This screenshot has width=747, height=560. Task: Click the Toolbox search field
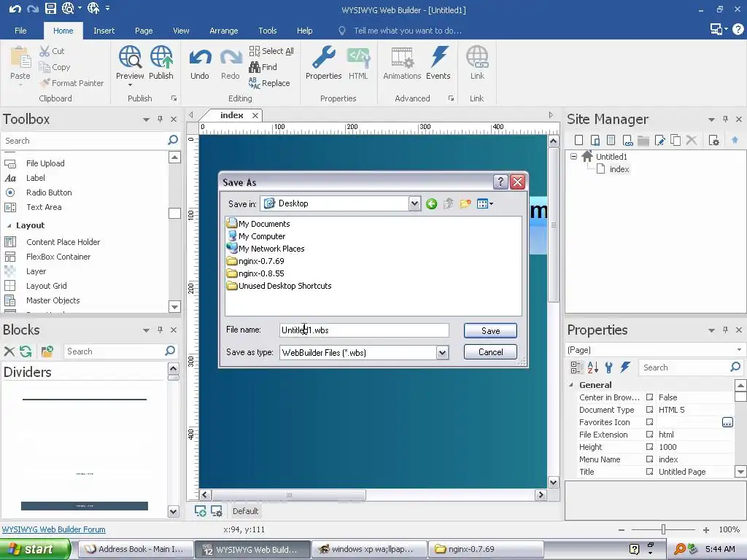click(x=84, y=141)
